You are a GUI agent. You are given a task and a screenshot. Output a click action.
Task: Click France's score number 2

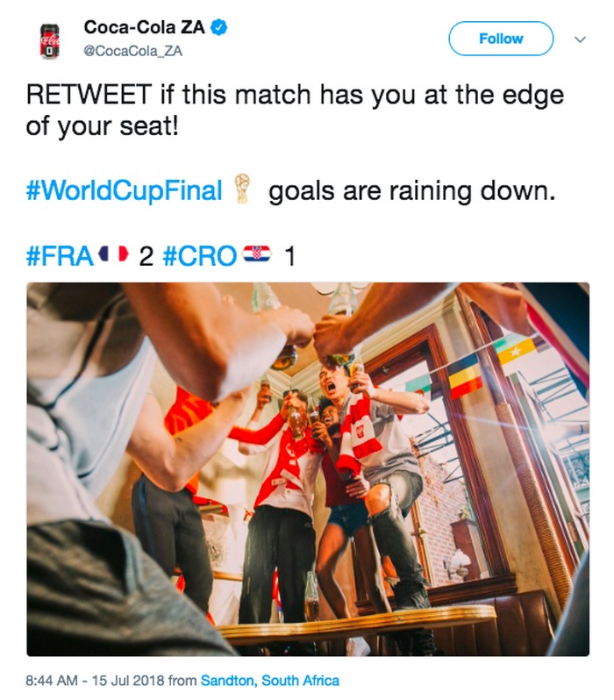(146, 256)
